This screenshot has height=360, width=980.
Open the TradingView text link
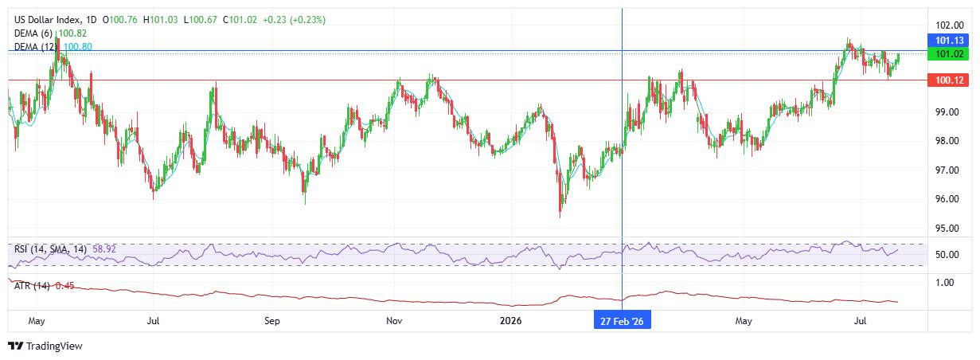pos(54,346)
